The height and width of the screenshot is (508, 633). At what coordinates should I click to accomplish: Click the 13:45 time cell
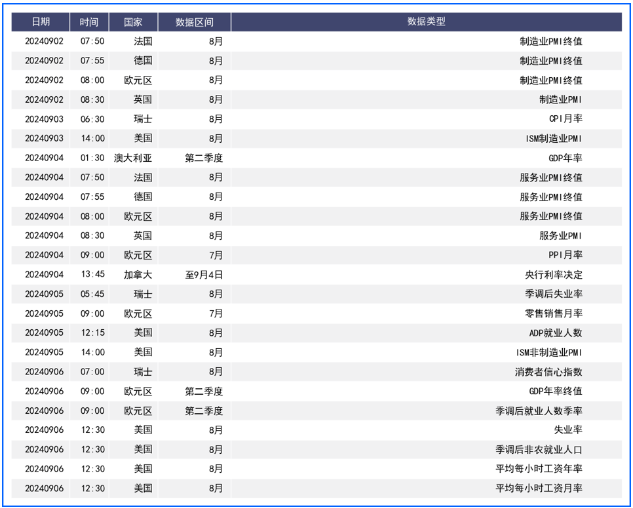coord(92,275)
